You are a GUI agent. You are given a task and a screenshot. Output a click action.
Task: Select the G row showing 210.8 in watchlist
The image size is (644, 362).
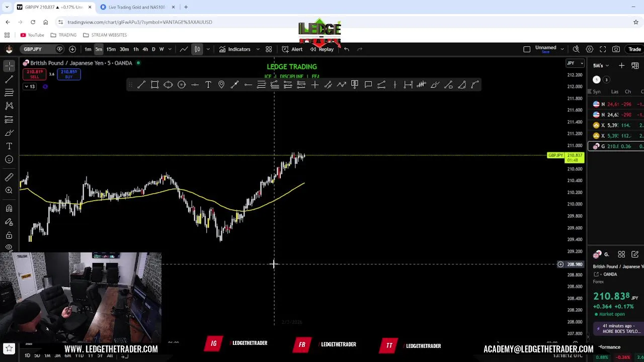pos(616,146)
